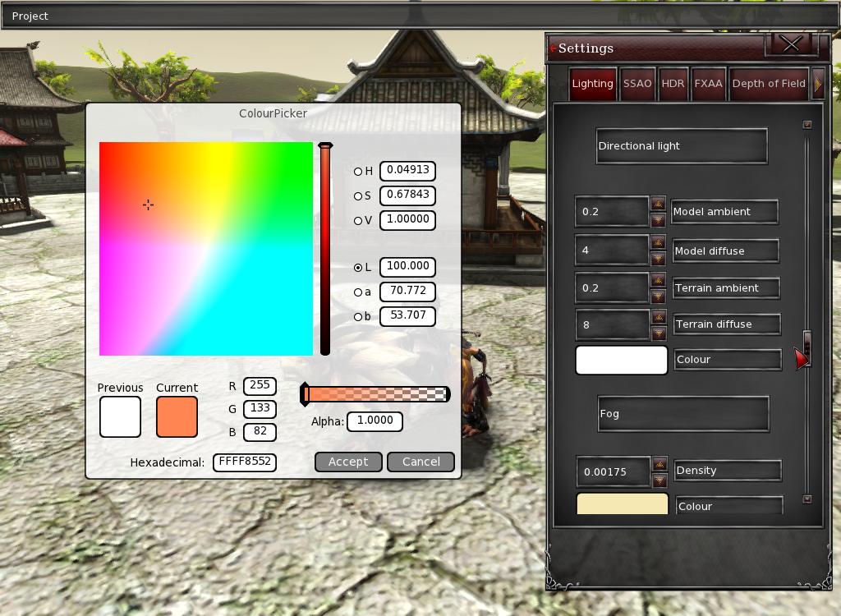Decrease Fog Density value
The image size is (841, 616).
pyautogui.click(x=659, y=480)
